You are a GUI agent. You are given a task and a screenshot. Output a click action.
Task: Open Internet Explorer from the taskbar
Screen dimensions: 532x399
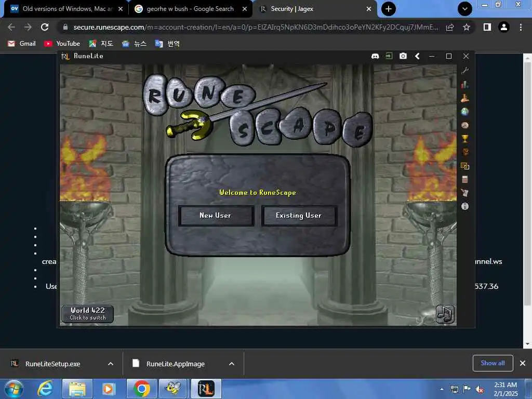45,389
